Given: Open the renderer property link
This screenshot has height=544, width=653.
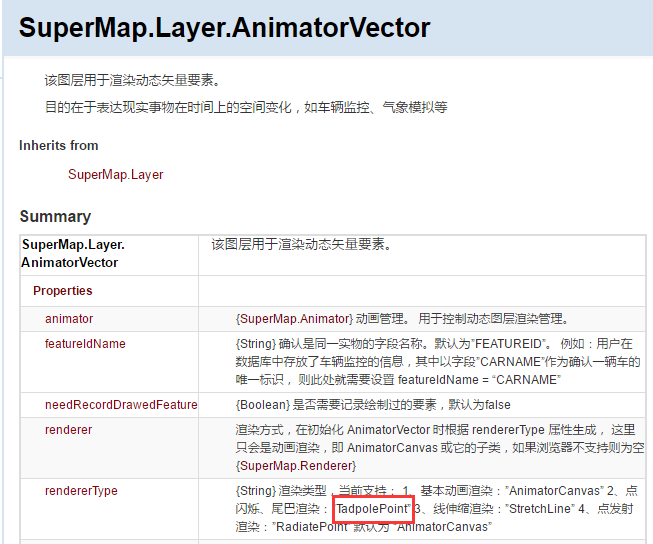Looking at the screenshot, I should click(x=68, y=429).
